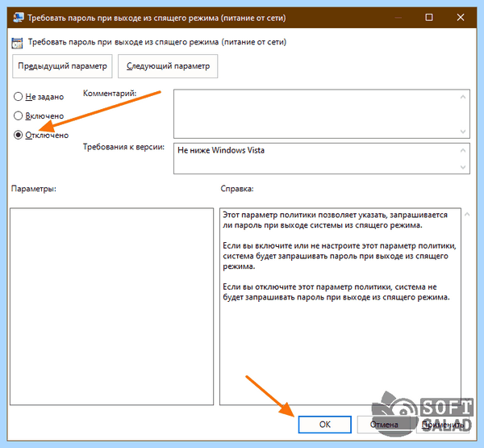This screenshot has width=484, height=448.
Task: Confirm the dialog with OK
Action: [x=325, y=425]
